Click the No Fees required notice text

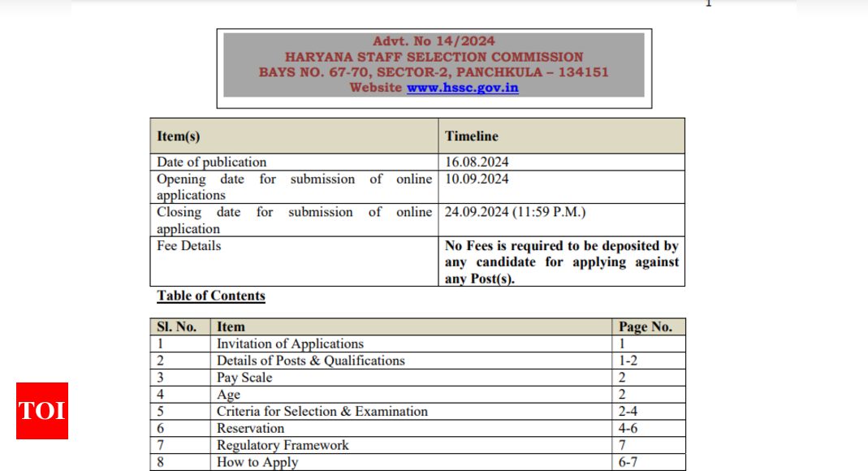coord(562,262)
